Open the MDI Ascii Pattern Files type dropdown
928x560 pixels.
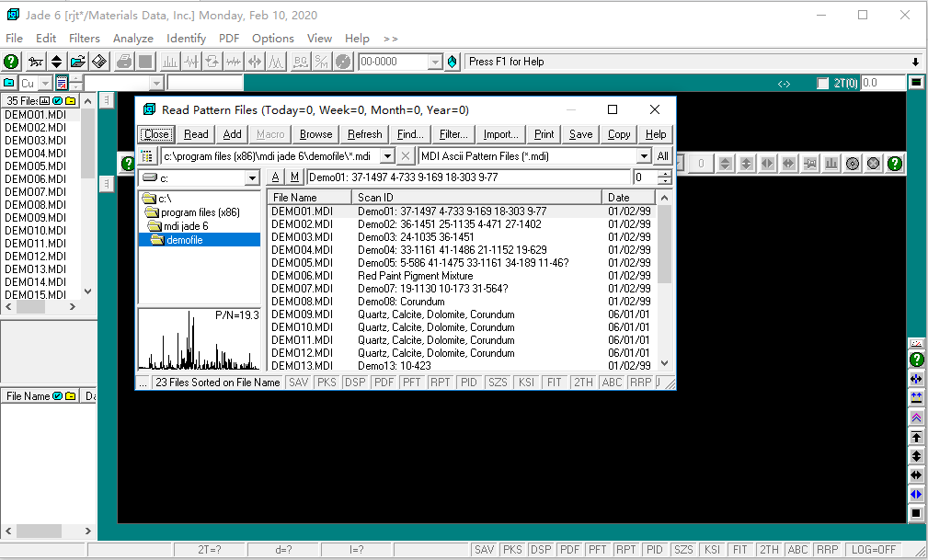point(644,156)
